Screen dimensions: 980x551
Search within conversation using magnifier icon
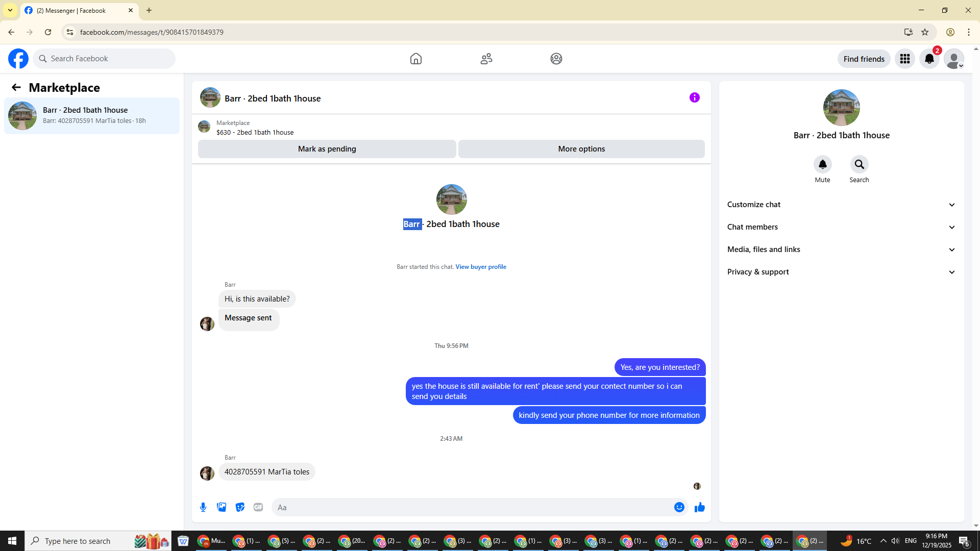pyautogui.click(x=859, y=164)
